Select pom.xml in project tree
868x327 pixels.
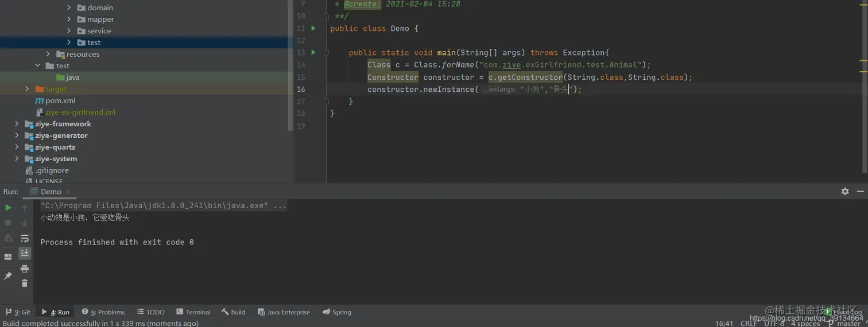coord(55,100)
